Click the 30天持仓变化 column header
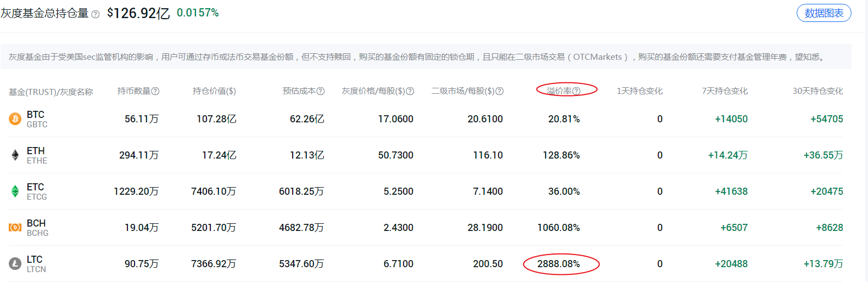 click(x=817, y=91)
